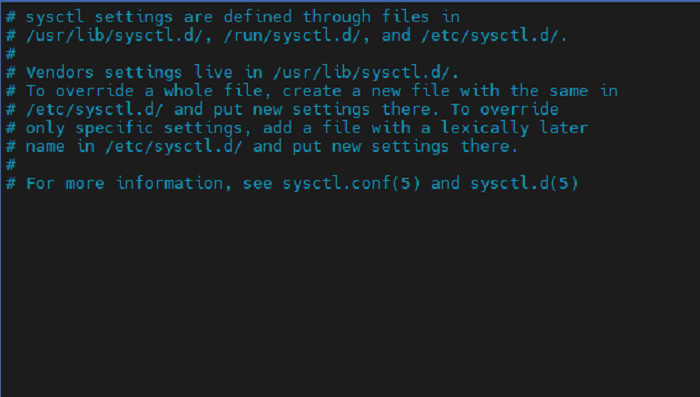Click the word 'see' before sysctl.conf(5)

pos(258,184)
